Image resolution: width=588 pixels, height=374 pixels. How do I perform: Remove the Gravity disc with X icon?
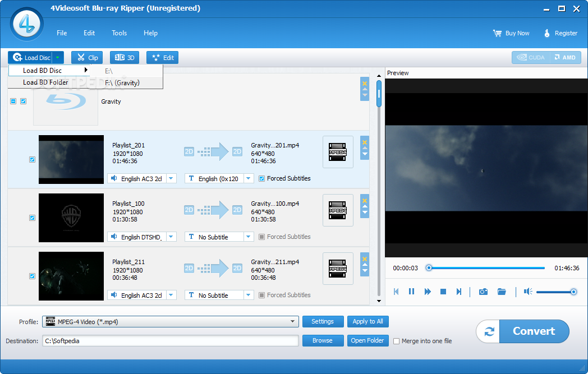pos(365,83)
